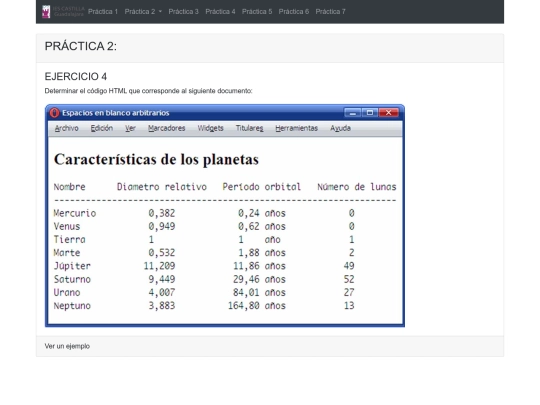Click the 'Mercurio' row name
The image size is (540, 405).
(x=75, y=213)
